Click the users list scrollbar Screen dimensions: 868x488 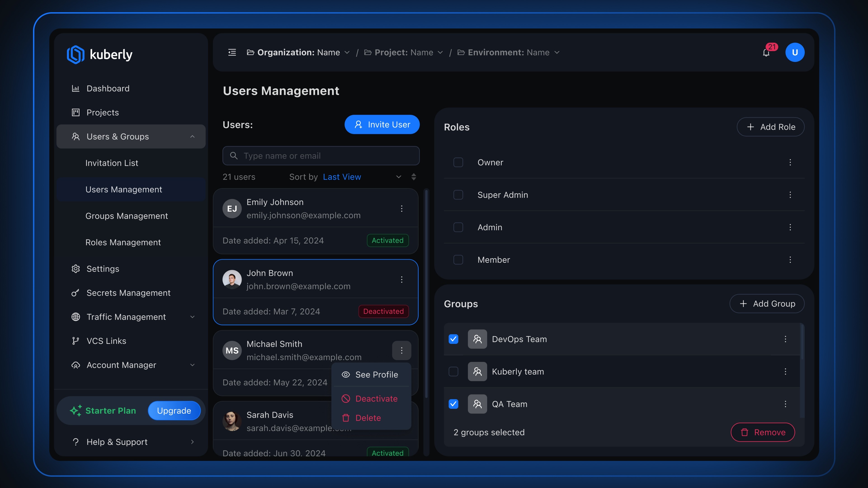(426, 293)
